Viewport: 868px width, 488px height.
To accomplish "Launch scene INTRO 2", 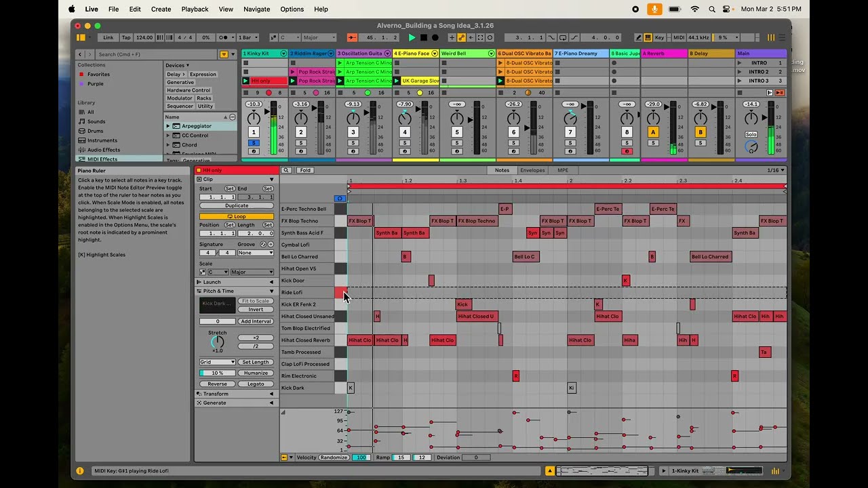I will tap(740, 72).
